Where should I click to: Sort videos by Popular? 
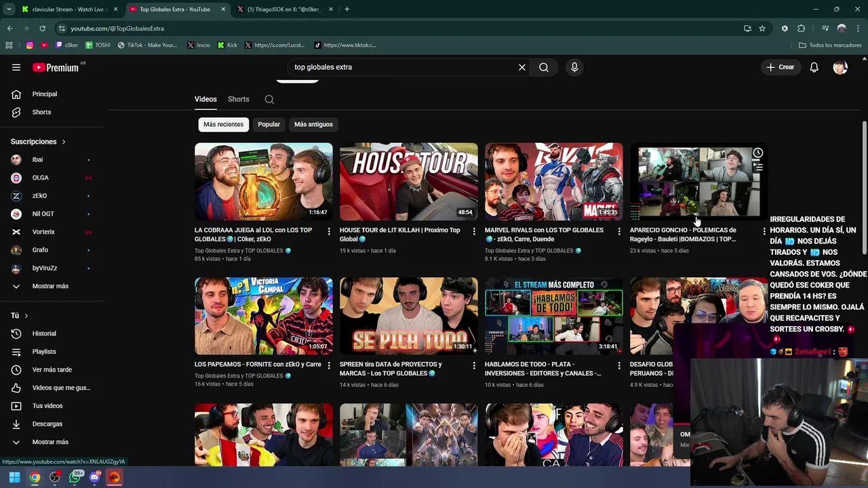tap(269, 124)
